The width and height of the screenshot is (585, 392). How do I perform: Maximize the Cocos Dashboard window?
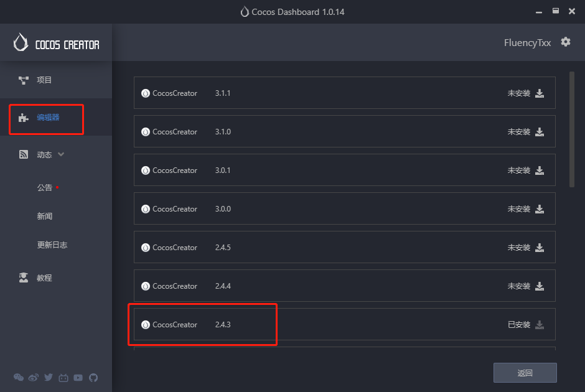pyautogui.click(x=556, y=11)
